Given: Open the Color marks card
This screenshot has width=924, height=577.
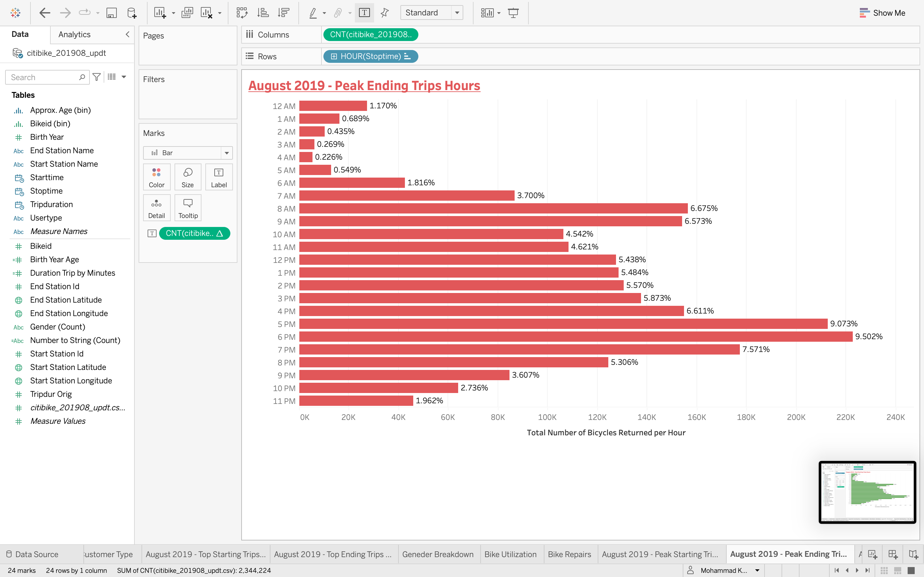Looking at the screenshot, I should (x=157, y=177).
